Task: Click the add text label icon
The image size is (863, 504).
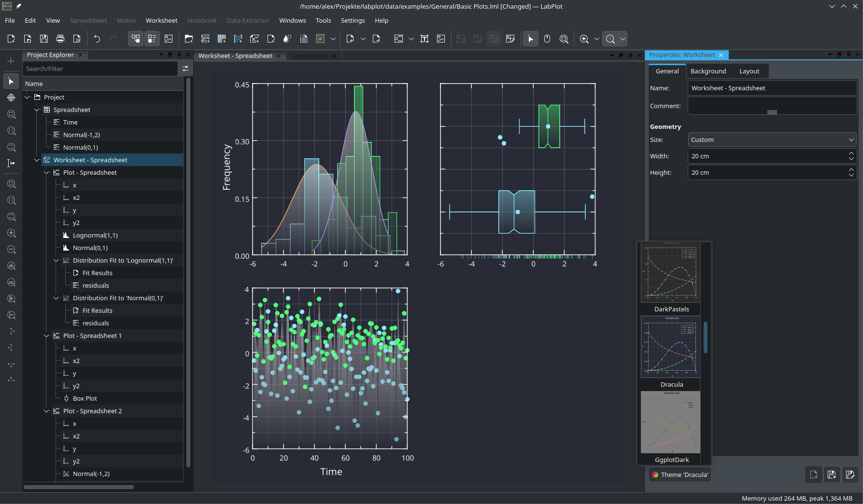Action: pos(424,39)
